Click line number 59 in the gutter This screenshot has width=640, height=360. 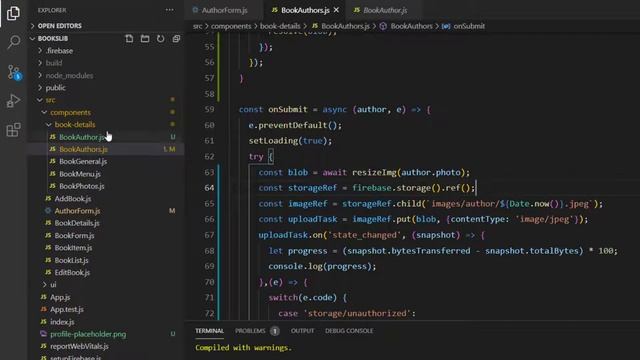coord(209,109)
